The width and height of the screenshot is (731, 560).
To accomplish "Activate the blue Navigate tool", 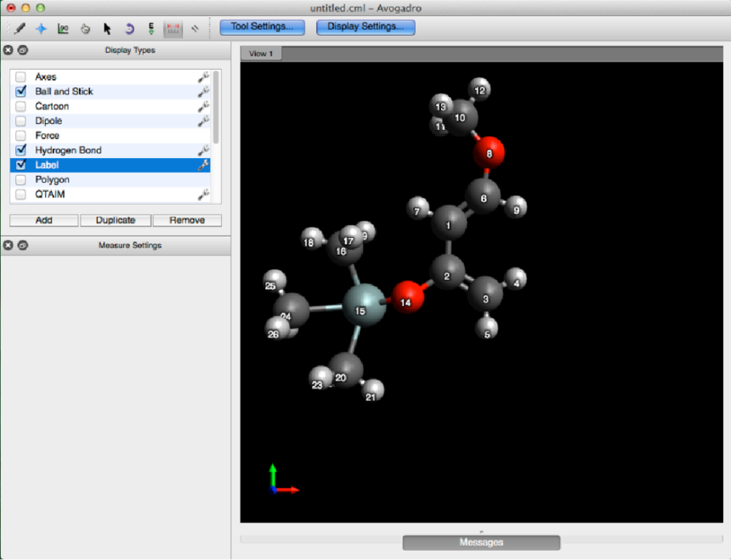I will click(41, 27).
